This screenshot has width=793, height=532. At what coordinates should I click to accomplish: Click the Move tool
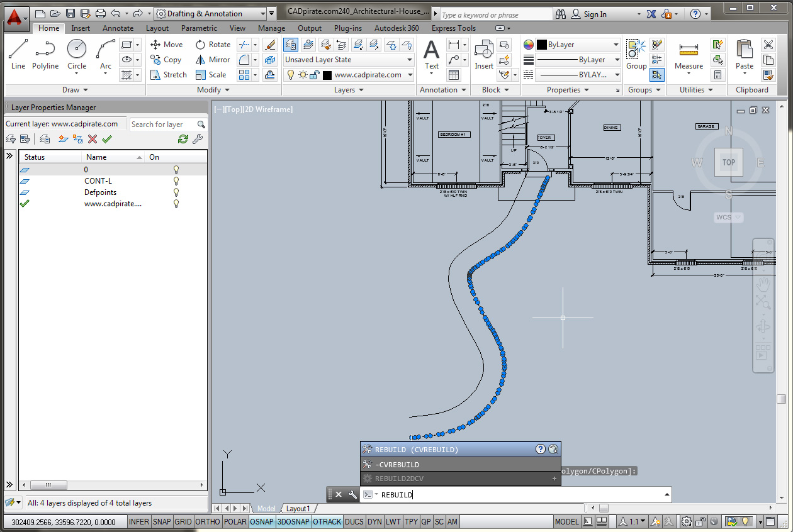click(x=167, y=45)
